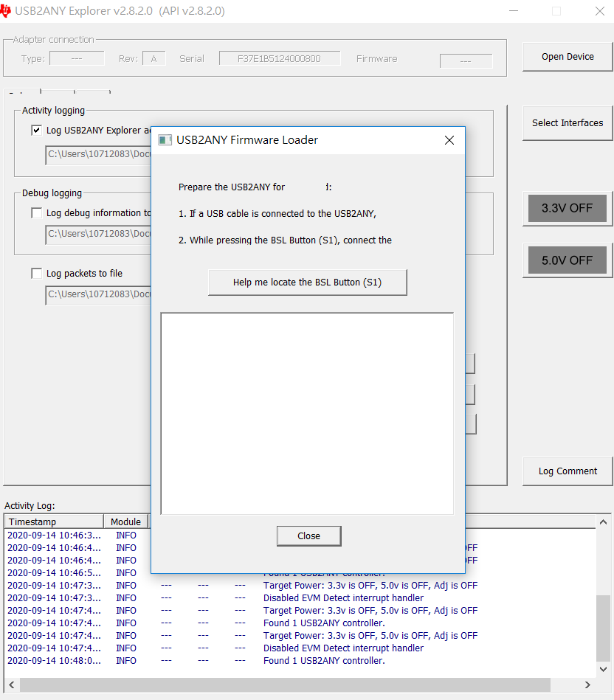This screenshot has width=614, height=700.
Task: Select the last log row at 10:48:0
Action: click(300, 660)
